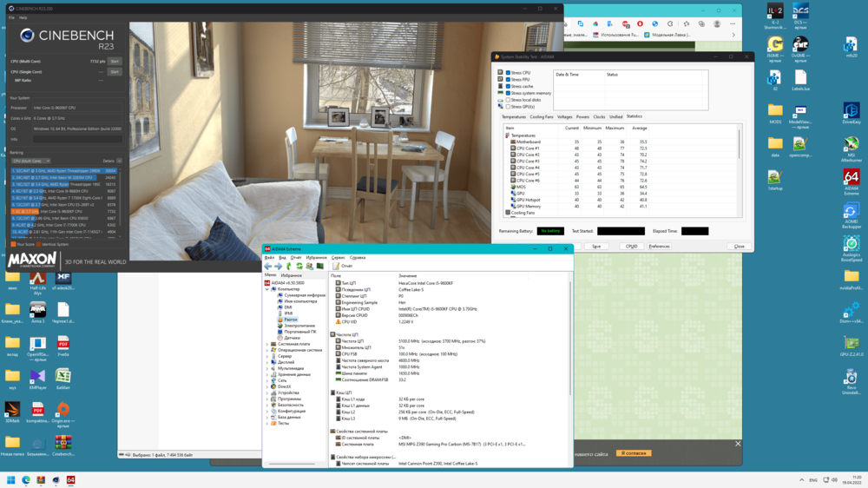Go back with AIDA64 blue left arrow
The width and height of the screenshot is (868, 488).
[x=268, y=266]
